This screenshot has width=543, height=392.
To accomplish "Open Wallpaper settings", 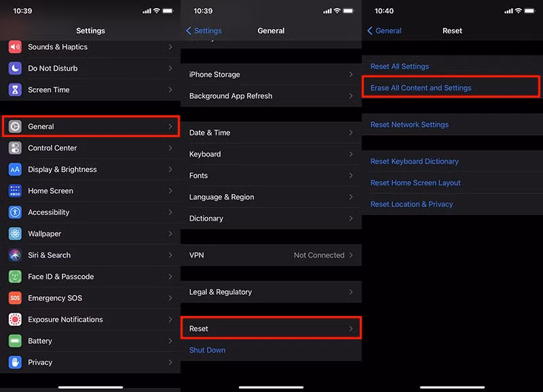I will 91,234.
